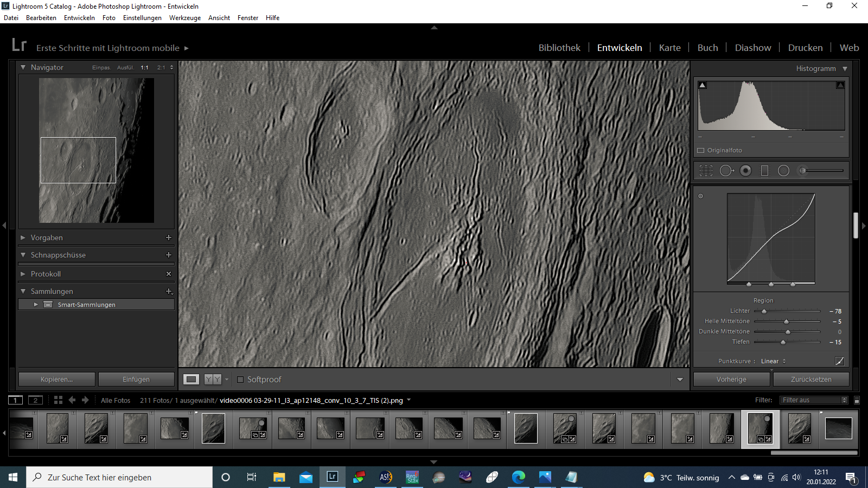Click the second window 2 icon
The image size is (868, 488).
35,400
